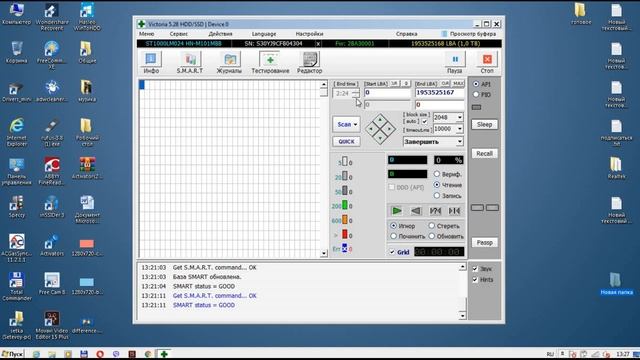Screen dimensions: 640x360
Task: Click the reverse scan arrow button
Action: [416, 211]
